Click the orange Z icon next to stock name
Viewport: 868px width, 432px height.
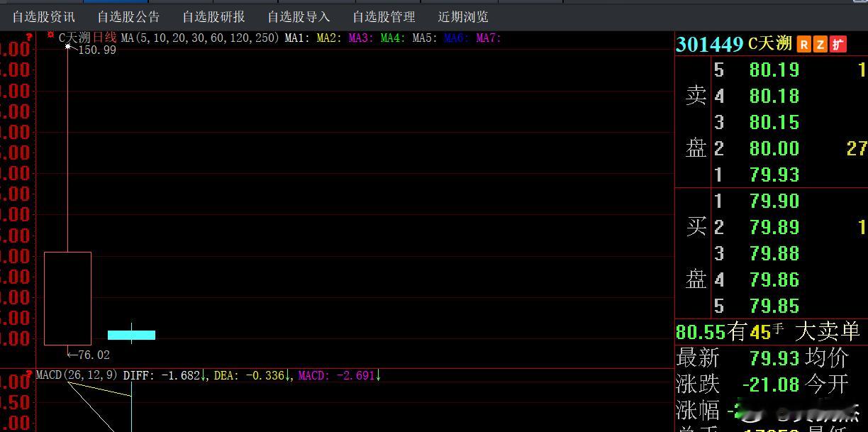point(820,44)
